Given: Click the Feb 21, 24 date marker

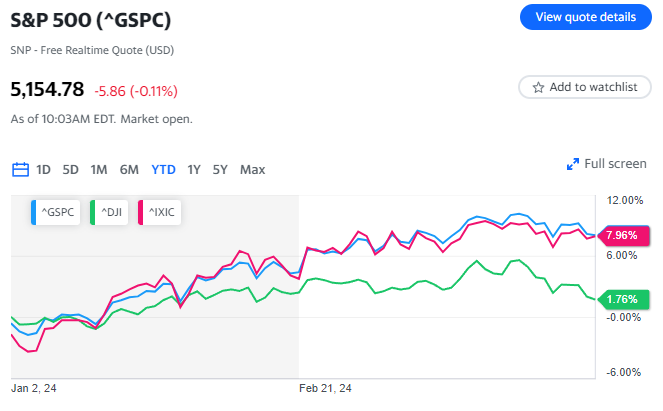Looking at the screenshot, I should click(x=328, y=388).
